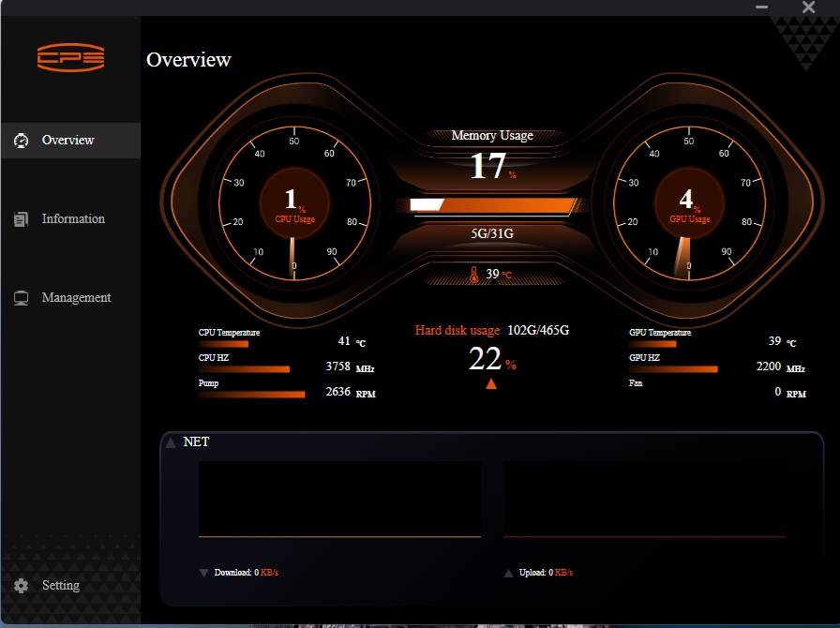Screen dimensions: 840x628
Task: Click the CPU Usage gauge center
Action: click(x=294, y=203)
